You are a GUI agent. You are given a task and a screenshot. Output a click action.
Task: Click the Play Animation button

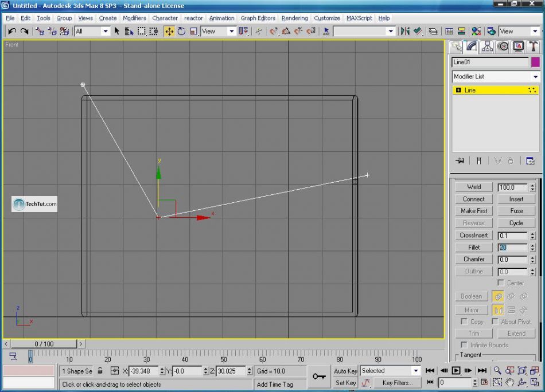tap(456, 370)
